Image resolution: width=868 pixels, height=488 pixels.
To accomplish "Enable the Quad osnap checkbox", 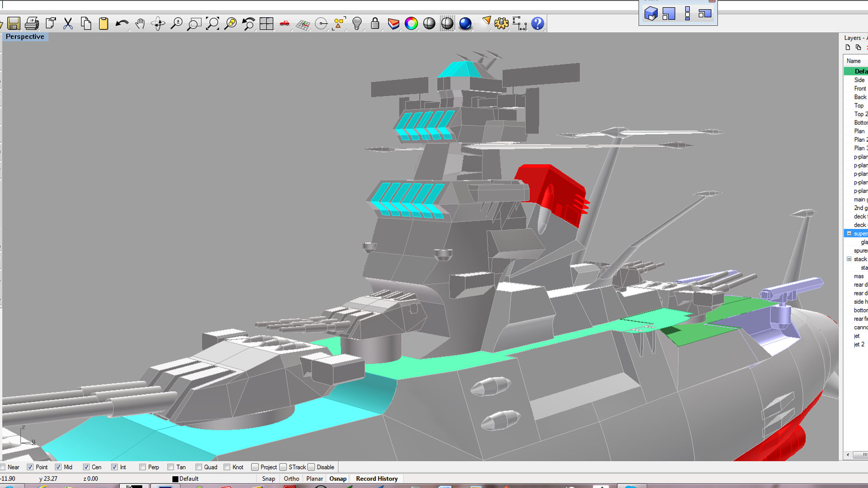I will [x=198, y=467].
